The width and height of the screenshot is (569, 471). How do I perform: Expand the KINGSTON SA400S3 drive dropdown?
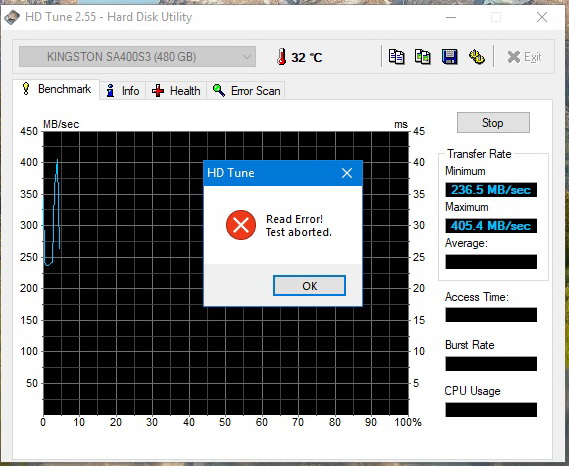(137, 57)
